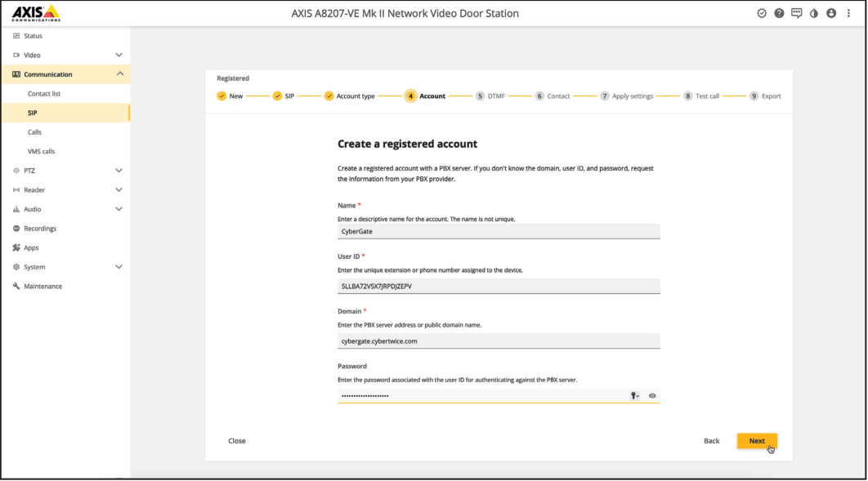Toggle the dark theme contrast icon
The image size is (868, 481).
[814, 13]
